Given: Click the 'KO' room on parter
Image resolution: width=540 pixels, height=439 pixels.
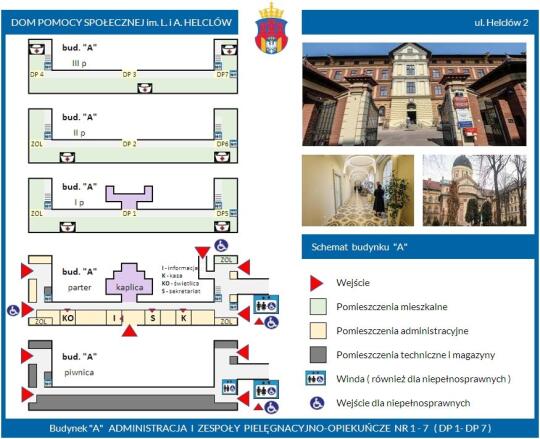Looking at the screenshot, I should [x=68, y=317].
